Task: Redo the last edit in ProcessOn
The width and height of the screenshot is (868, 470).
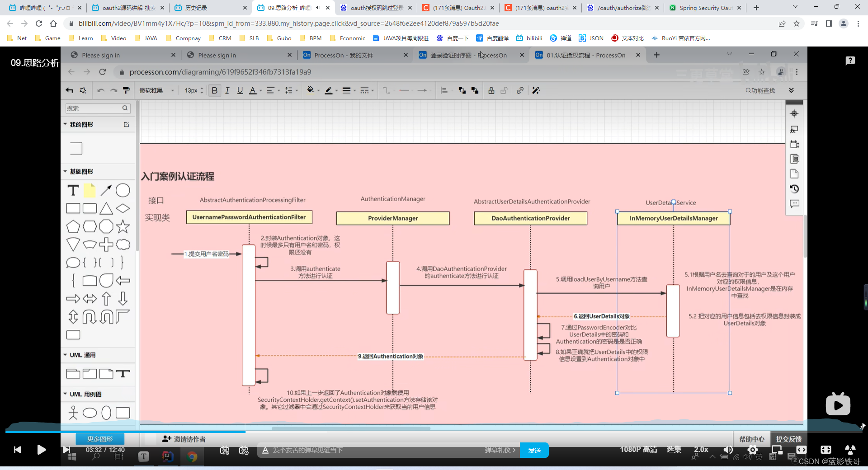Action: [x=113, y=90]
